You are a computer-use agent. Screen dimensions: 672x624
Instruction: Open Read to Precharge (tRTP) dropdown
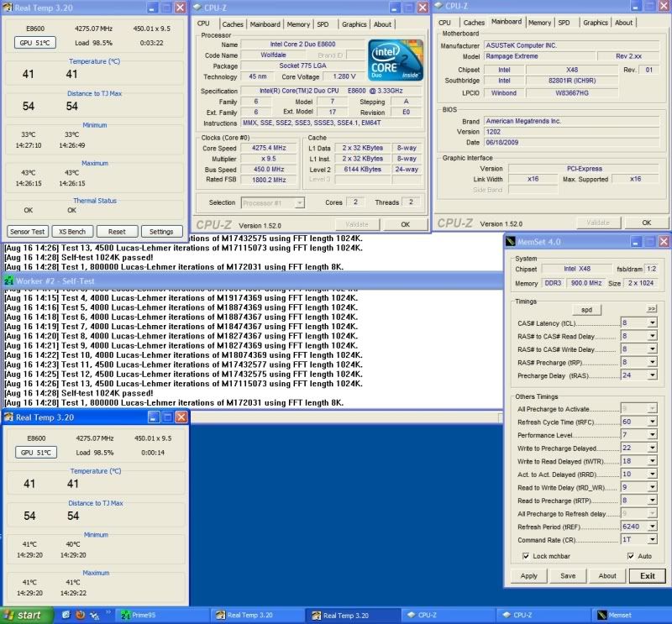(652, 501)
